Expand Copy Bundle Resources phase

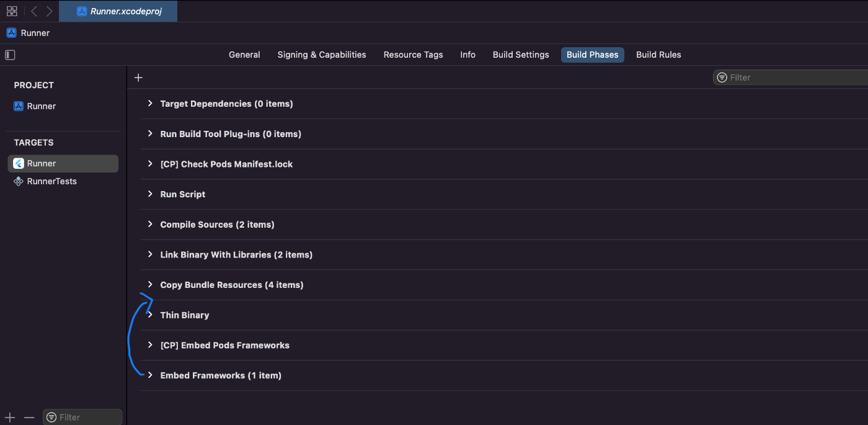(x=150, y=285)
